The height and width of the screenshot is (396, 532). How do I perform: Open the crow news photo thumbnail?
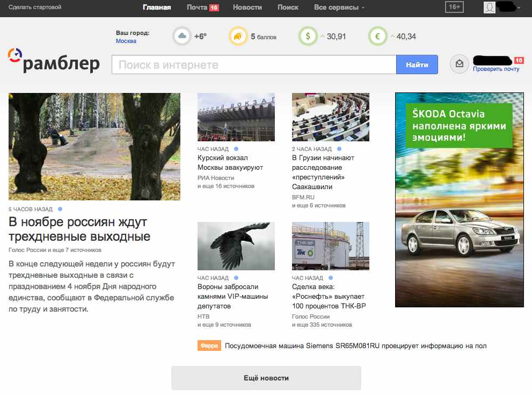click(236, 246)
